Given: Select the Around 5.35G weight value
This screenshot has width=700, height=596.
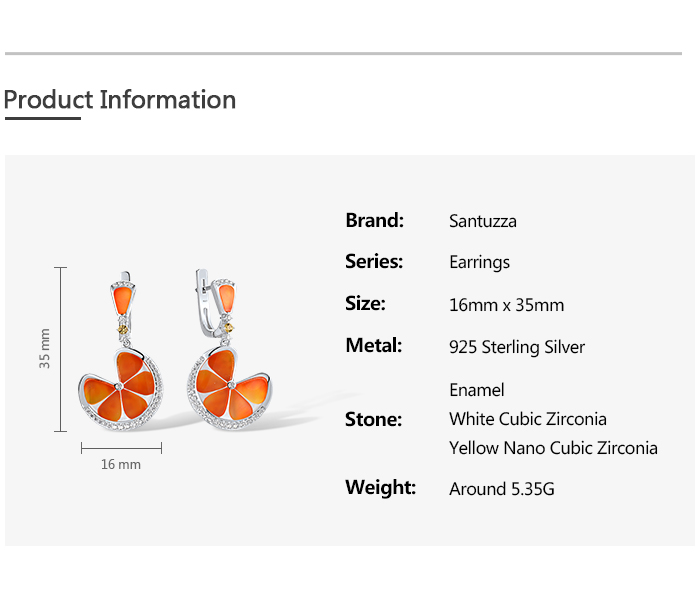Looking at the screenshot, I should tap(502, 489).
